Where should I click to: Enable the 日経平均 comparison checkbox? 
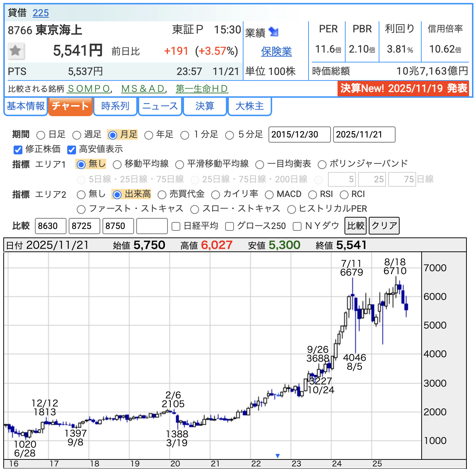pos(176,226)
